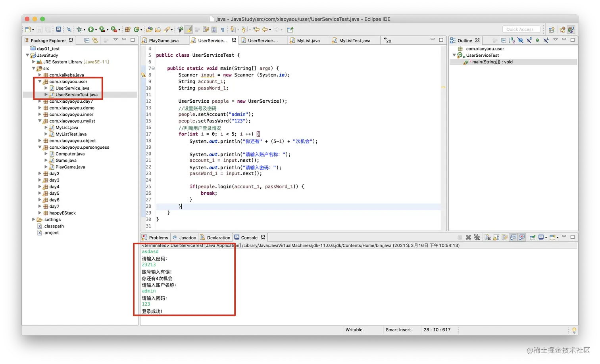This screenshot has width=600, height=364.
Task: Remove Launch gray X in Console
Action: 468,237
